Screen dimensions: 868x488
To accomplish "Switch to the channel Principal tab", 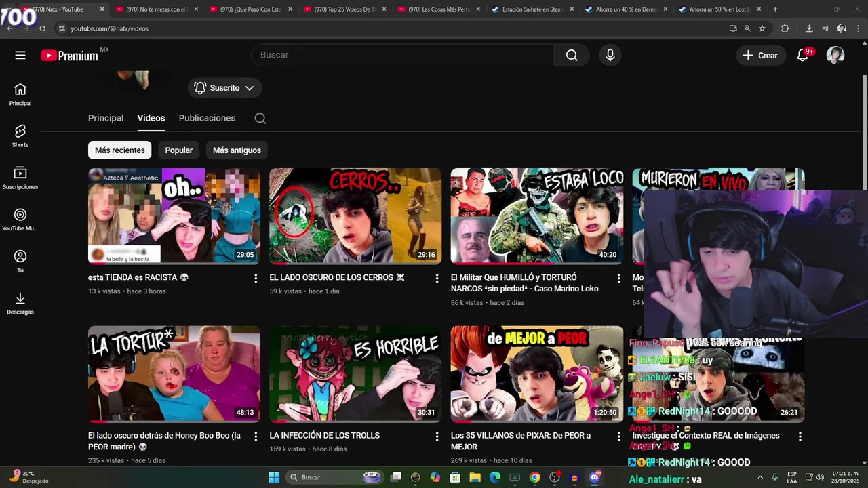I will click(x=106, y=118).
